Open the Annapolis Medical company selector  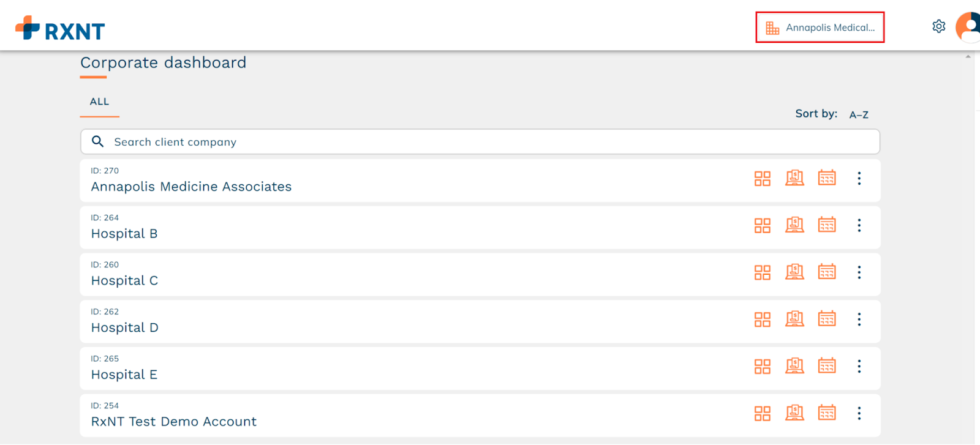click(x=820, y=28)
